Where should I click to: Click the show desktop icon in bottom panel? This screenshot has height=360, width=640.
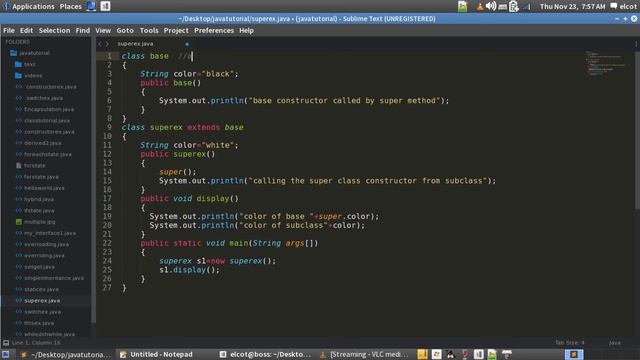pos(6,354)
